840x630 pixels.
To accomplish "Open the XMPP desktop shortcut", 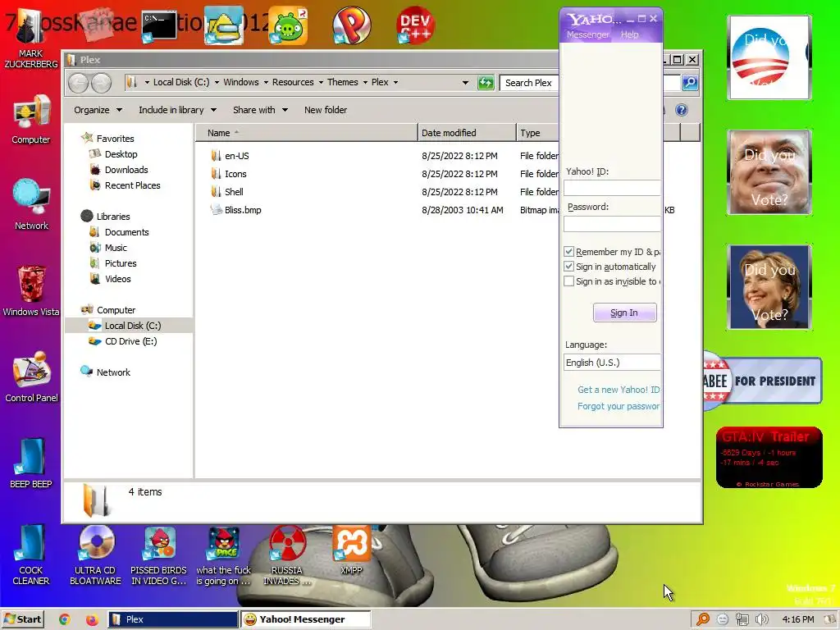I will (351, 550).
